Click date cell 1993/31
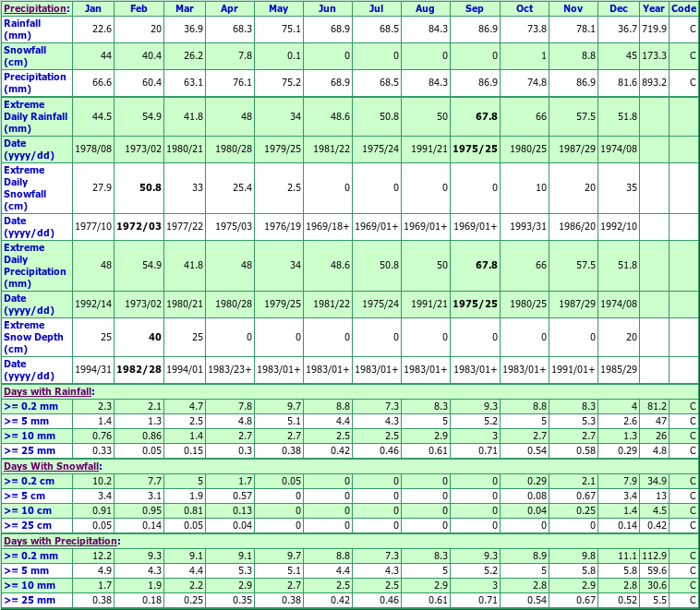The width and height of the screenshot is (700, 610). pos(528,227)
